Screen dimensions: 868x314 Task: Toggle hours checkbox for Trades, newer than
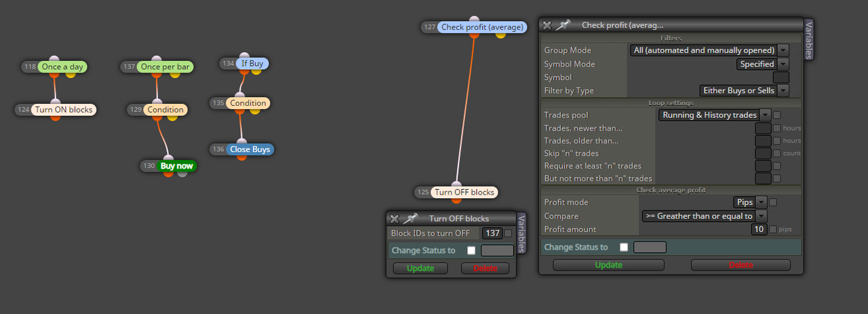point(777,128)
